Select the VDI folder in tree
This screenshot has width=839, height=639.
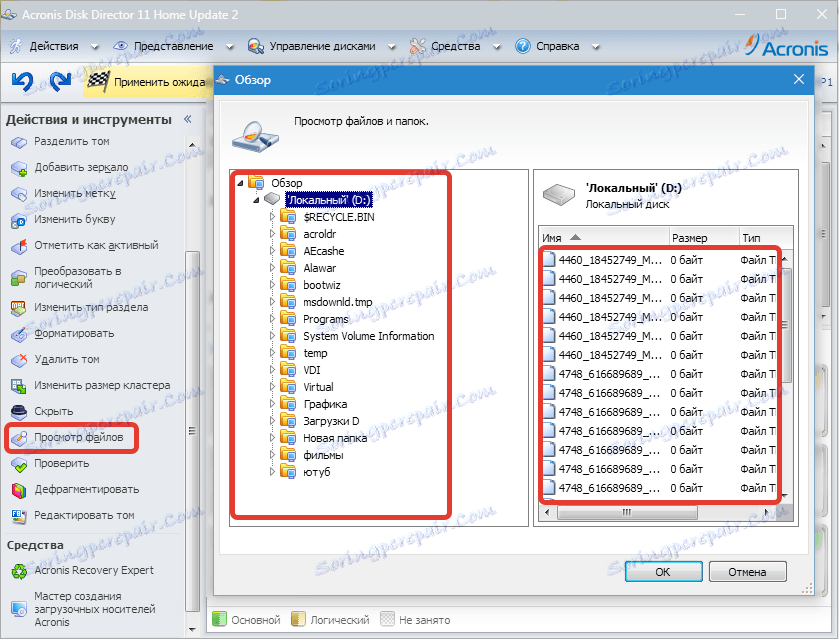311,370
